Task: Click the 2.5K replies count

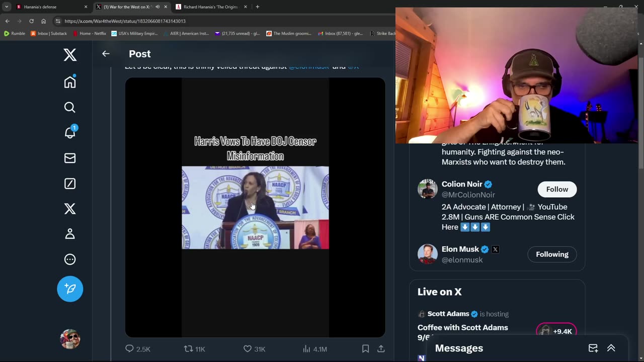Action: pyautogui.click(x=143, y=349)
